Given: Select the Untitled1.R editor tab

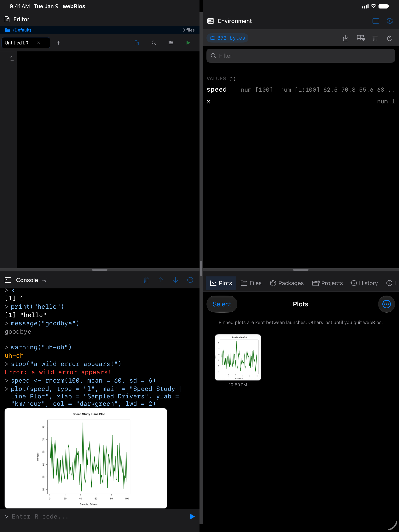Looking at the screenshot, I should [26, 43].
